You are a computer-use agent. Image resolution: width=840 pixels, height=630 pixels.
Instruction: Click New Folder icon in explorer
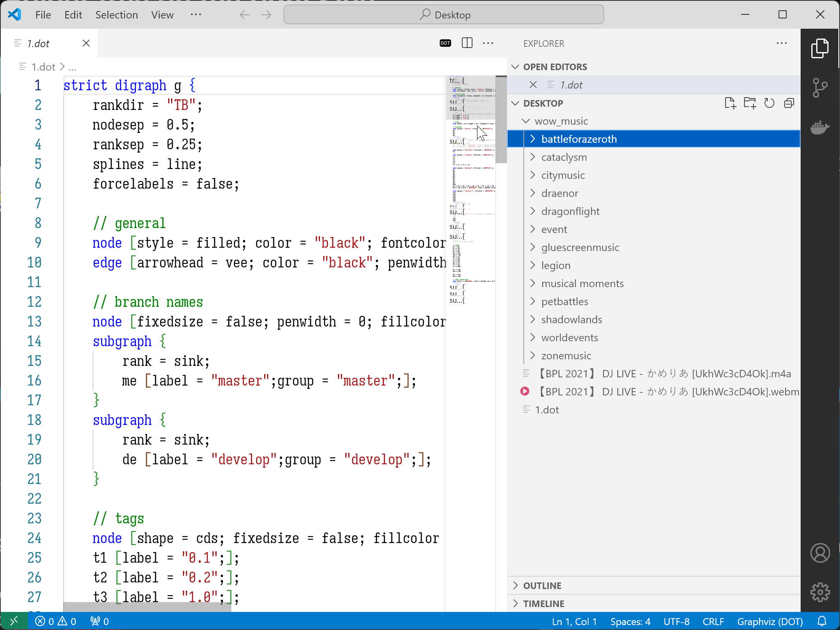click(750, 103)
